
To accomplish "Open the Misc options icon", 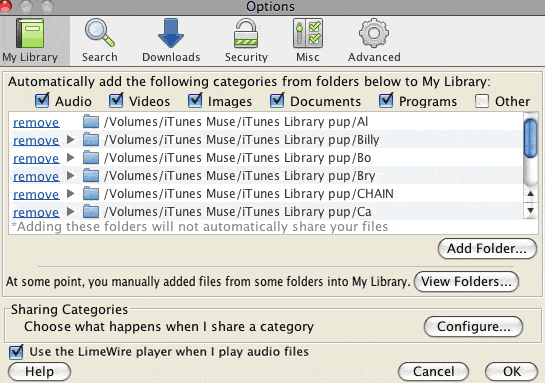I will [308, 33].
